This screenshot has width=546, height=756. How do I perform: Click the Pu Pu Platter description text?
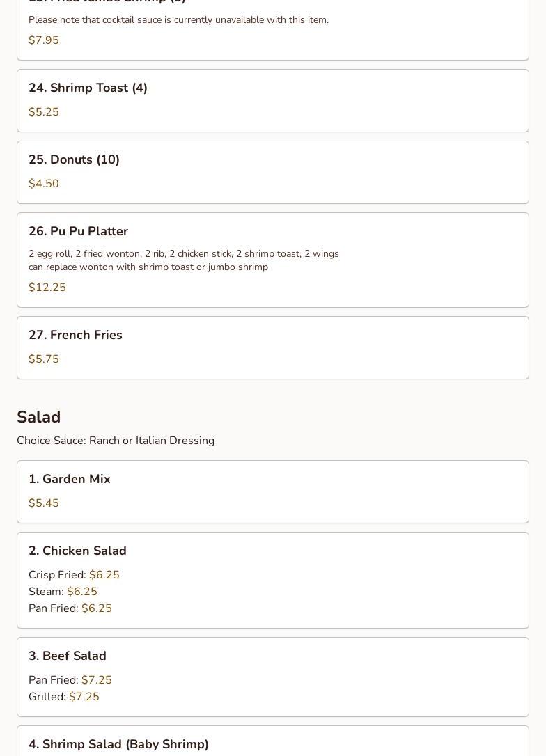tap(183, 260)
